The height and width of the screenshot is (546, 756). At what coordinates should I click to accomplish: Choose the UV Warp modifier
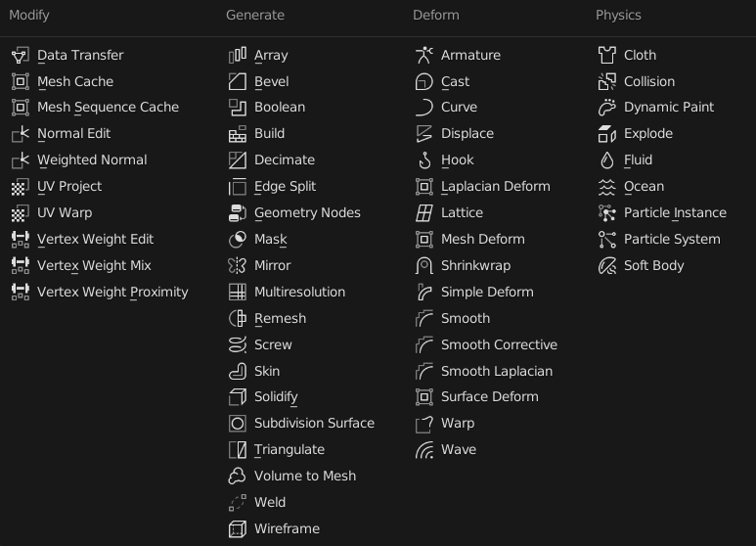pyautogui.click(x=52, y=213)
